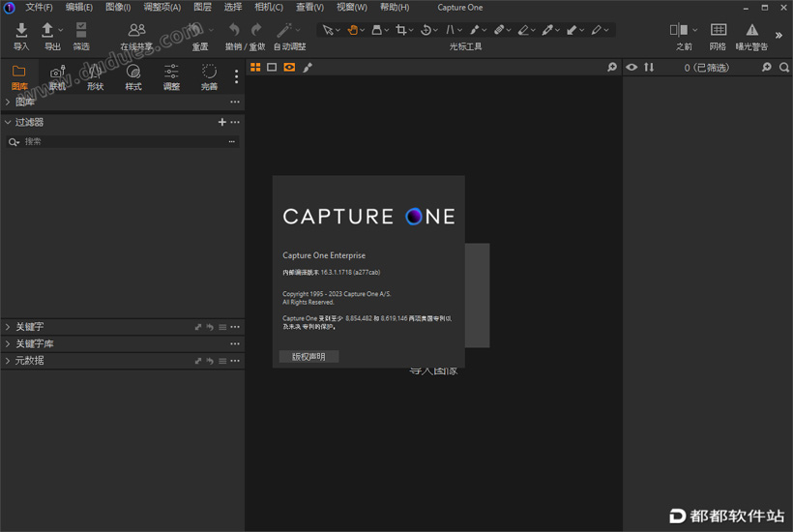
Task: Select the Apply Adjustments arrow tool
Action: 572,30
